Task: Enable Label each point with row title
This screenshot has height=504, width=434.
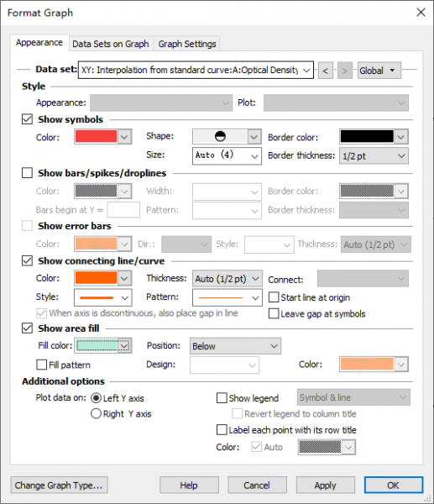Action: tap(222, 430)
